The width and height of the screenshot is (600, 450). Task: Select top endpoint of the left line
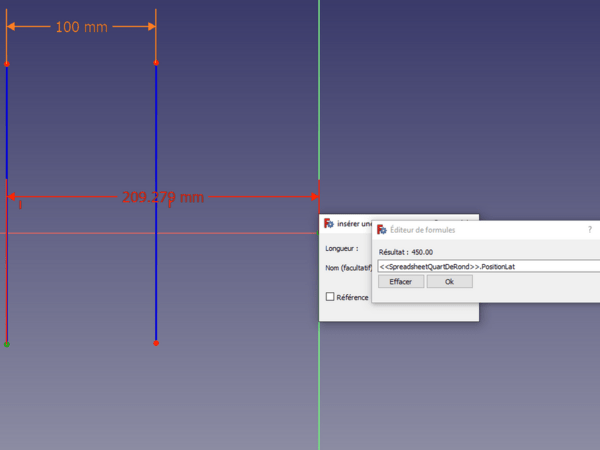(7, 64)
